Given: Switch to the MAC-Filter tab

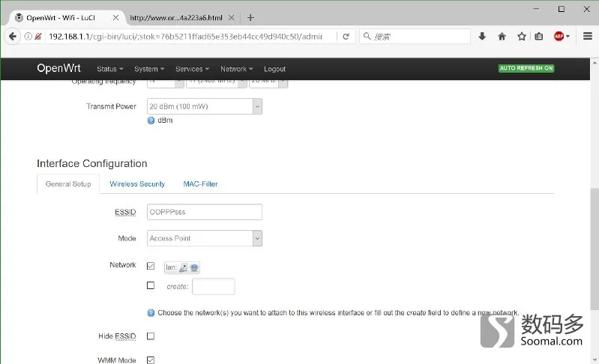Looking at the screenshot, I should point(200,184).
